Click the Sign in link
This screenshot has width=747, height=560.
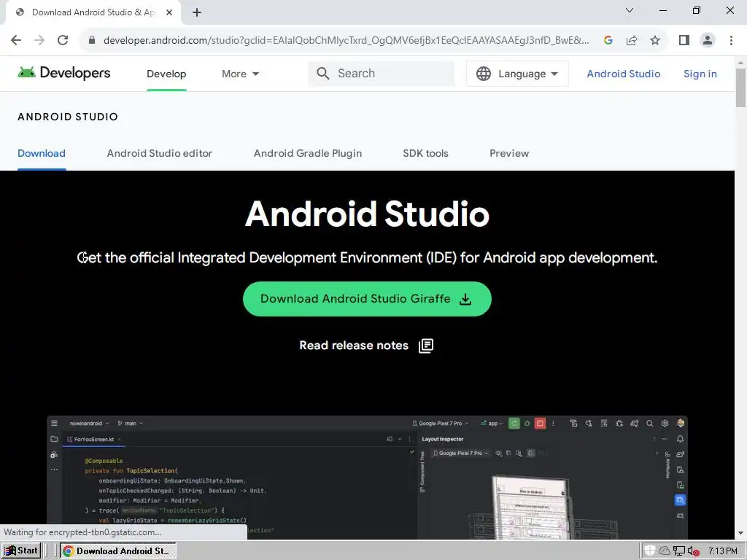point(700,74)
